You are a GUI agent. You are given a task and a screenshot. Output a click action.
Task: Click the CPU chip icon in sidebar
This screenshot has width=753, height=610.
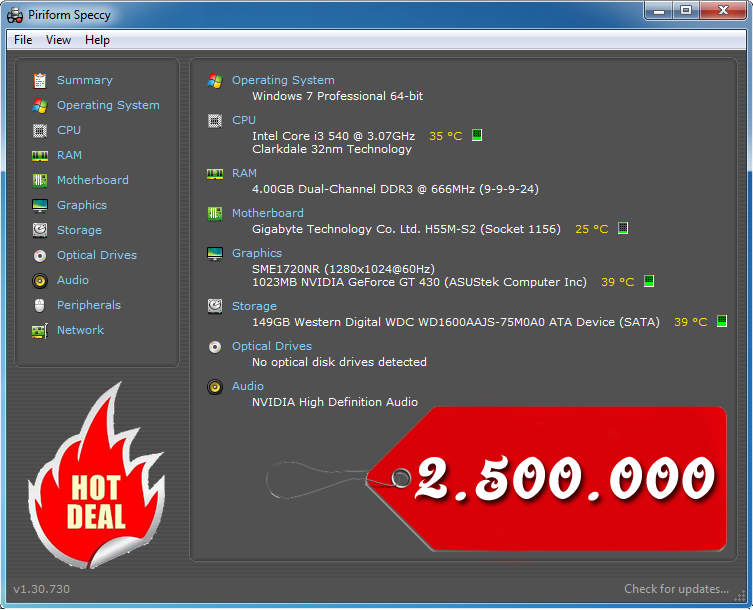point(40,131)
